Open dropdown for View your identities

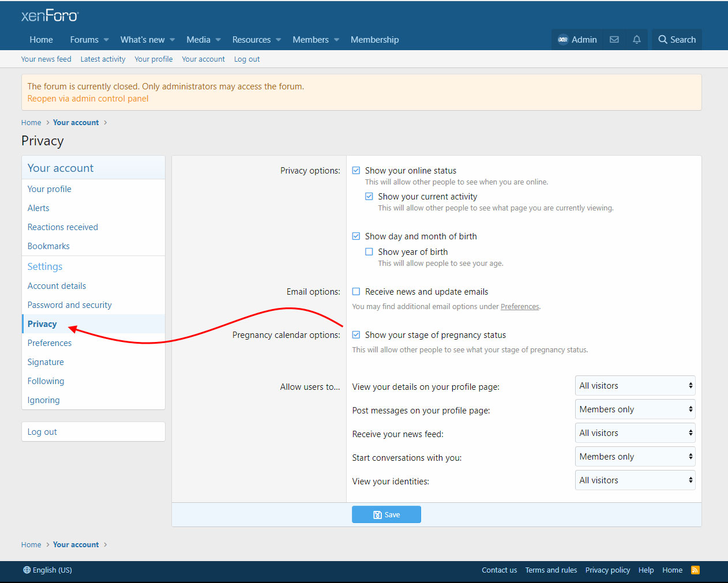click(x=635, y=480)
